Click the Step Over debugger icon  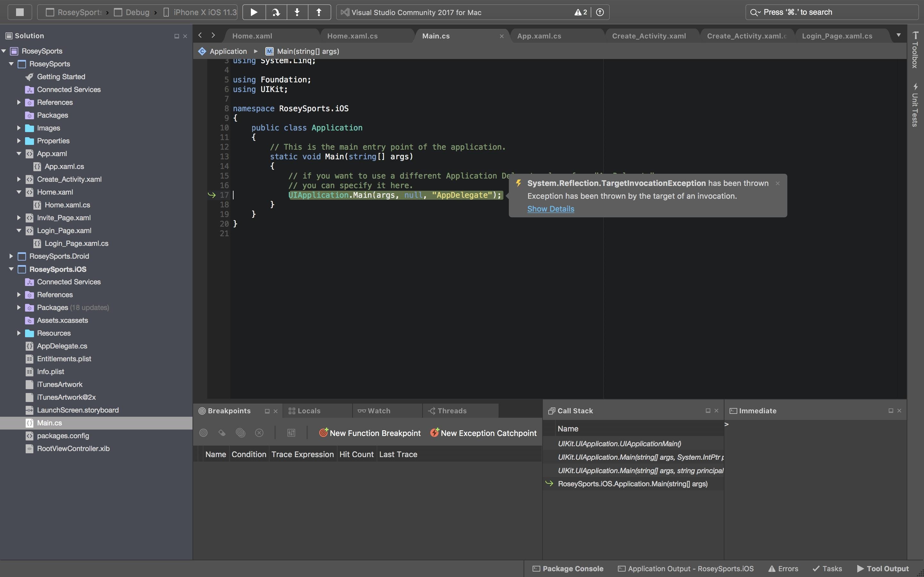[276, 12]
